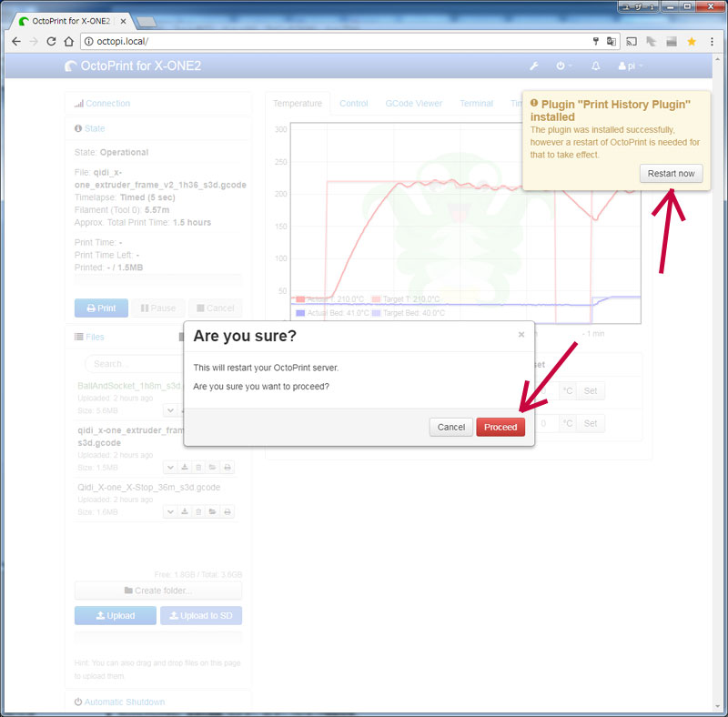Click the Upload to SD button
The height and width of the screenshot is (717, 728).
(201, 615)
